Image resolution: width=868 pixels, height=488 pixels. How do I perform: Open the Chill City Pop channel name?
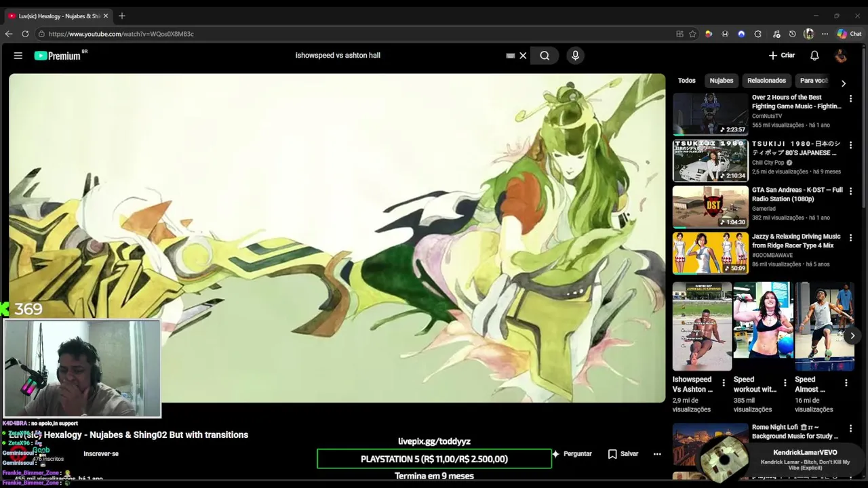(768, 163)
